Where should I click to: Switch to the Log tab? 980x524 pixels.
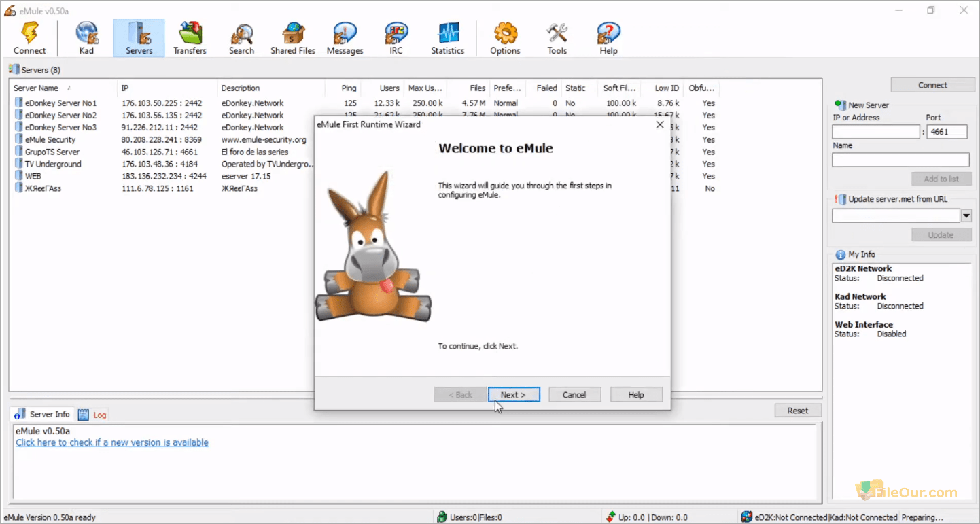point(93,415)
